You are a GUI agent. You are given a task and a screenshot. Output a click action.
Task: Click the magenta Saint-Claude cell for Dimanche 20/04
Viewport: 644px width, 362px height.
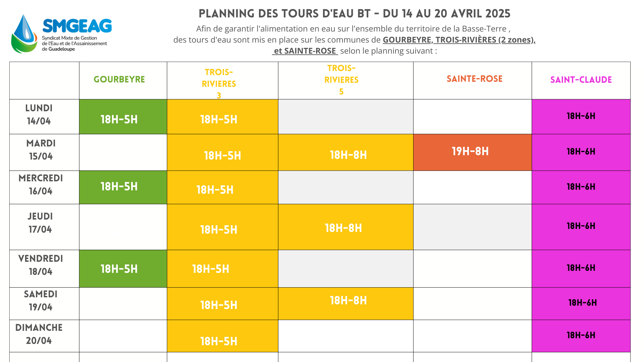581,336
